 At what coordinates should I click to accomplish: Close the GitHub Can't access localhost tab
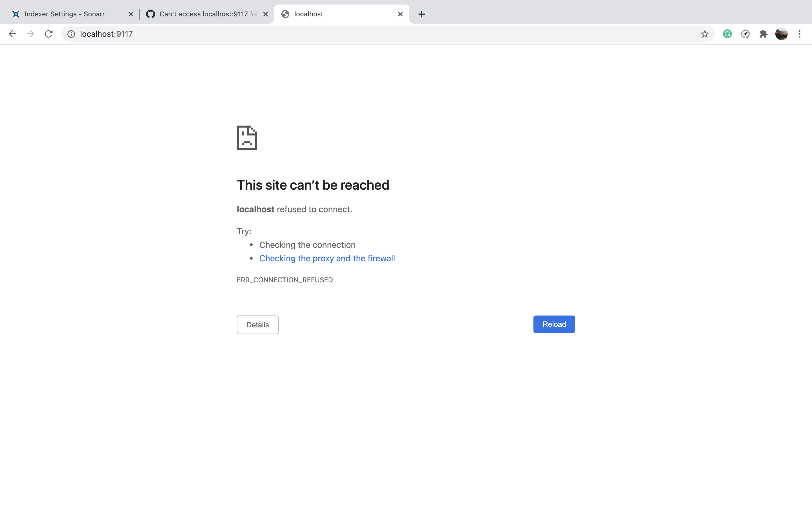pyautogui.click(x=265, y=14)
